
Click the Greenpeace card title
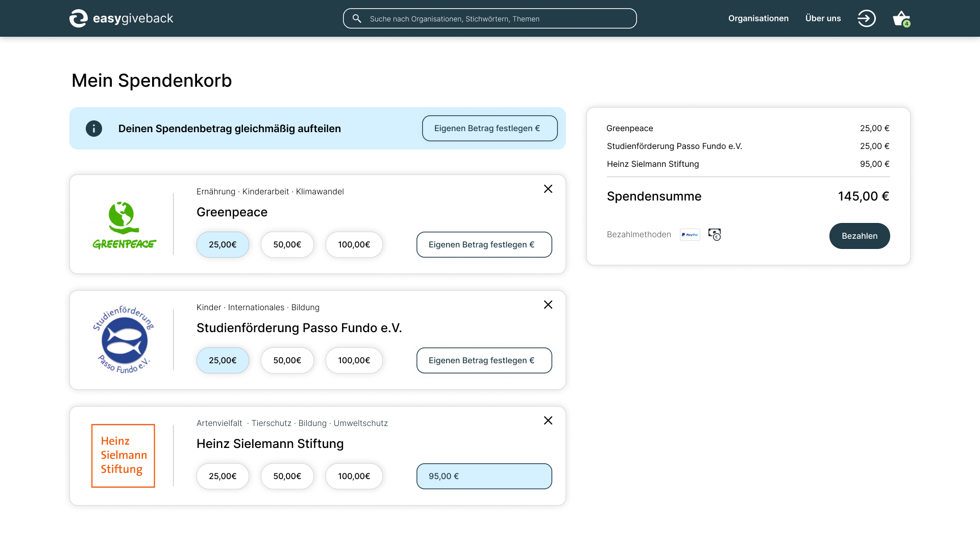[232, 212]
